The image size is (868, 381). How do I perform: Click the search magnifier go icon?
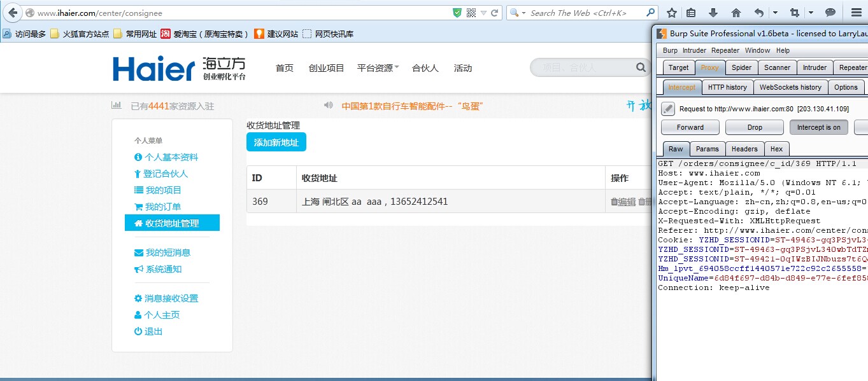(x=651, y=13)
